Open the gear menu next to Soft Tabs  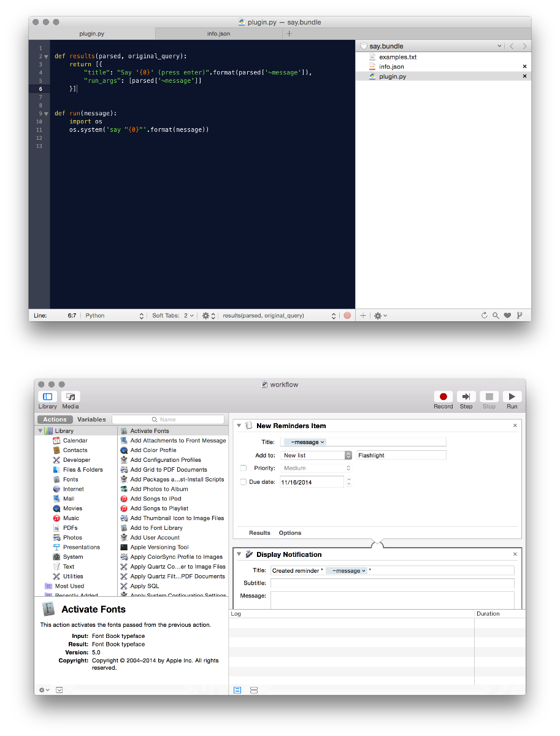(x=205, y=315)
